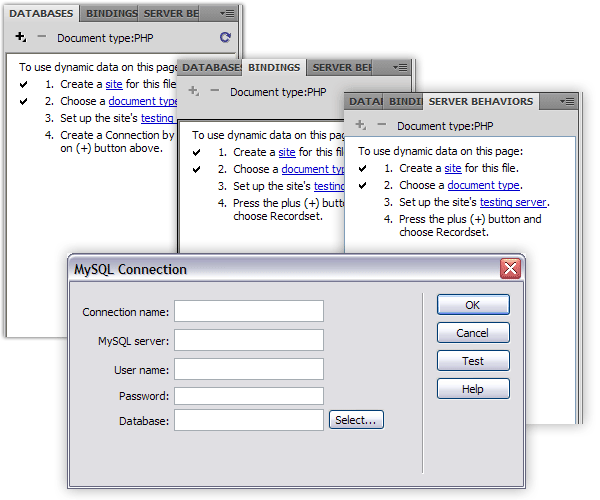
Task: Click the plus (+) button in Databases panel
Action: [x=20, y=37]
